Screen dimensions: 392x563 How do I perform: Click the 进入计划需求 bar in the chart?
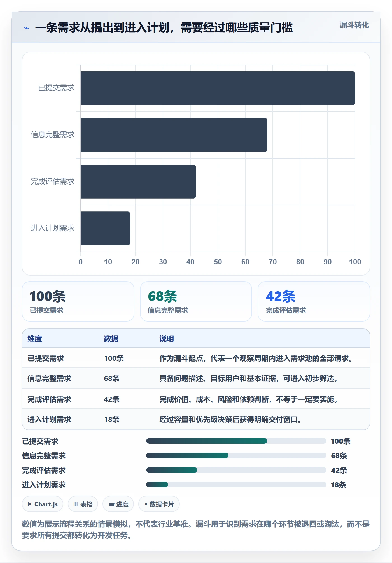pyautogui.click(x=105, y=228)
